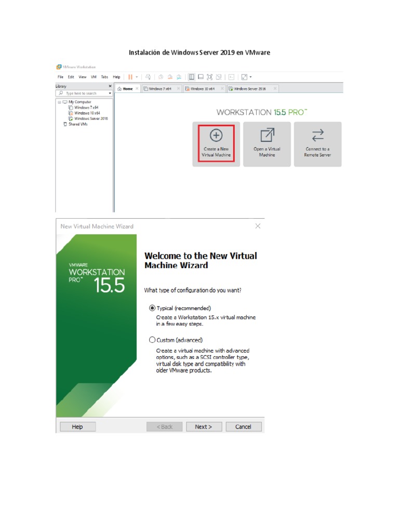399x532 pixels.
Task: Click the Open a Virtual Machine tile
Action: pos(267,144)
